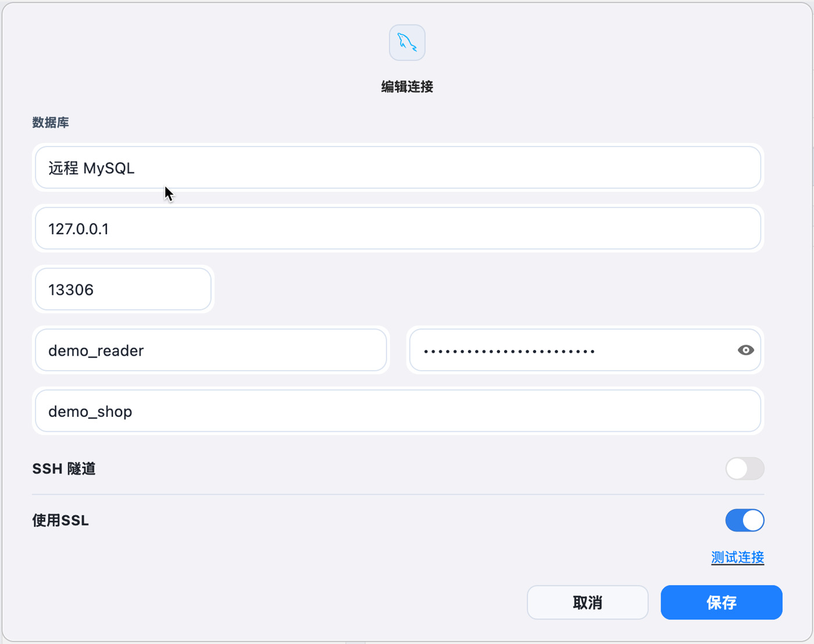
Task: Click the 取消 button
Action: [x=587, y=603]
